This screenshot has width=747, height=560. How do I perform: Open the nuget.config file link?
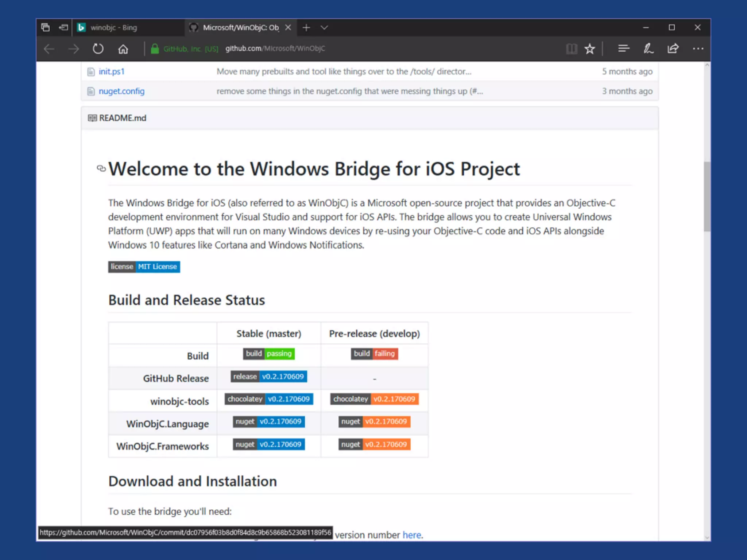pos(121,91)
